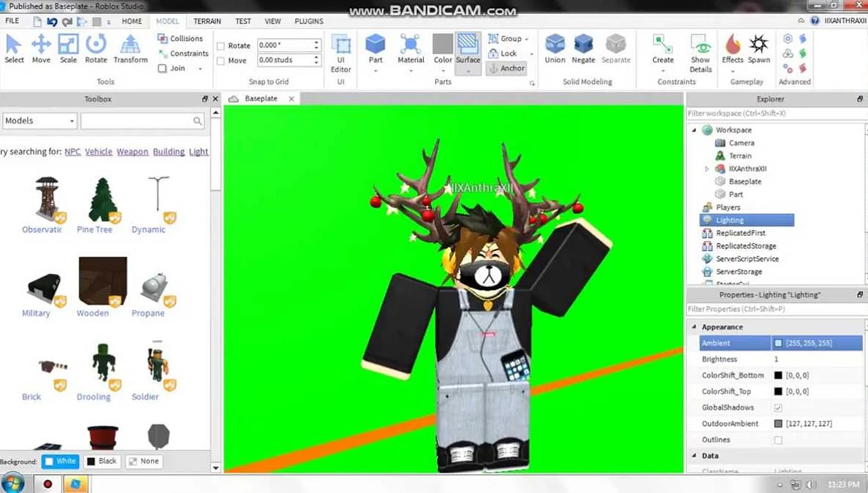Viewport: 868px width, 493px height.
Task: Collapse the Workspace tree node
Action: pyautogui.click(x=694, y=130)
